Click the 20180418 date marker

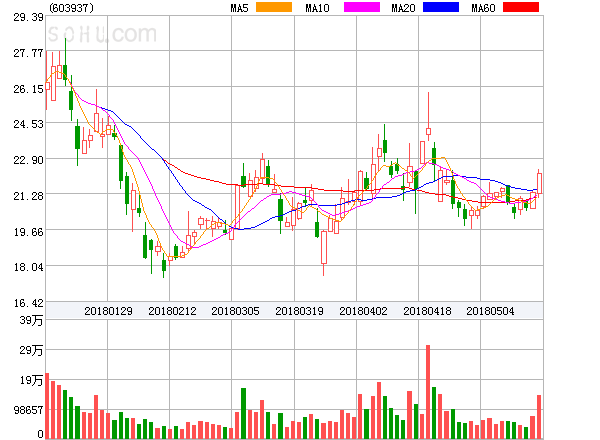pyautogui.click(x=427, y=311)
